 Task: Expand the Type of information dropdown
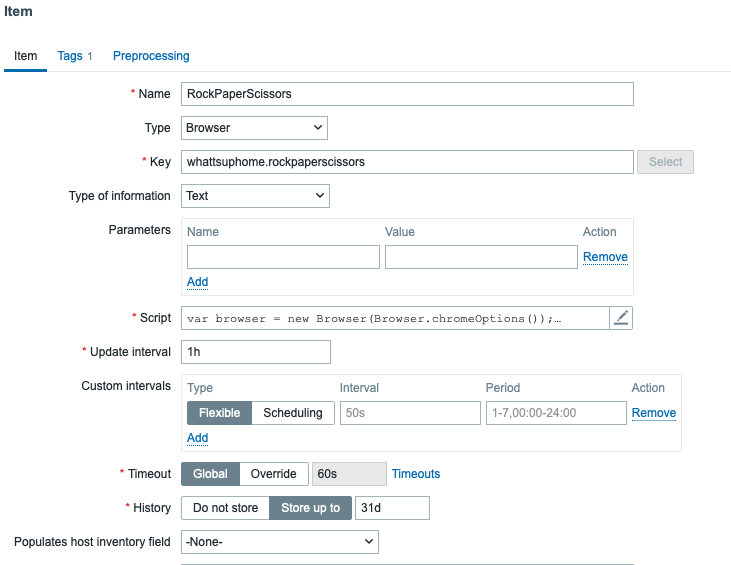point(255,196)
